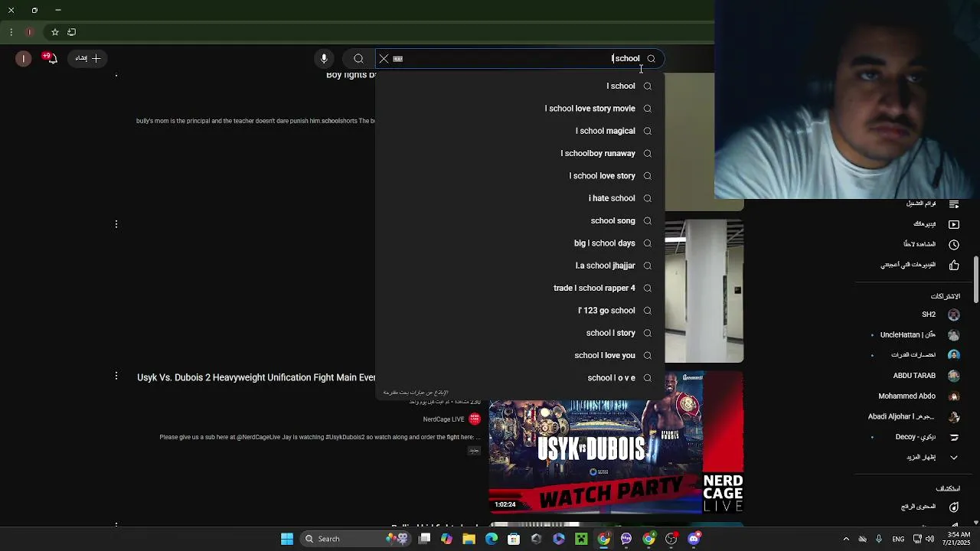Select suggestion 'trade l school rapper 4'
Viewport: 980px width, 551px height.
click(520, 288)
